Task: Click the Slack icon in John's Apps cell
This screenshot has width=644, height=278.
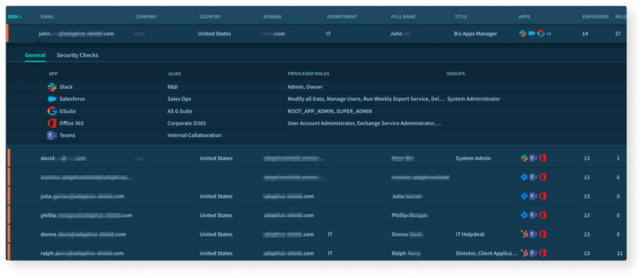Action: click(523, 34)
